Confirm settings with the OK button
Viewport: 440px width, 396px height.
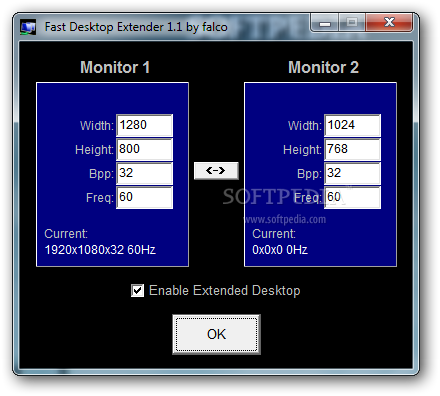(216, 334)
